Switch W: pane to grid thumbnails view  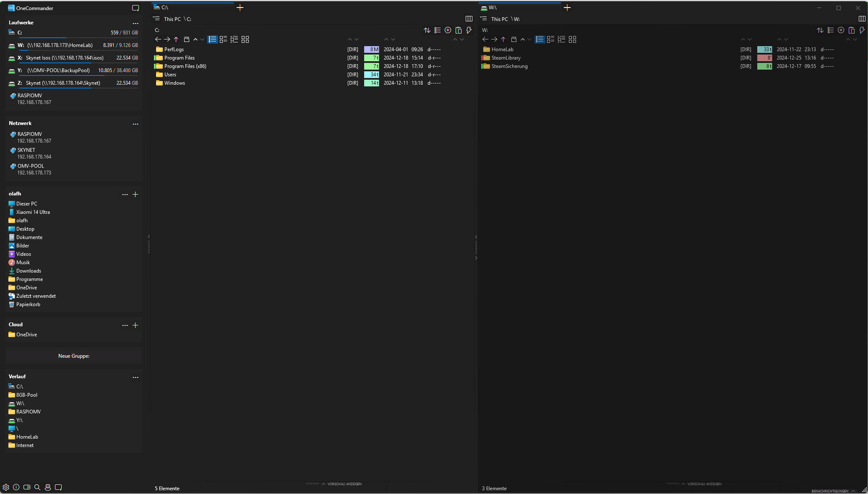pos(573,39)
